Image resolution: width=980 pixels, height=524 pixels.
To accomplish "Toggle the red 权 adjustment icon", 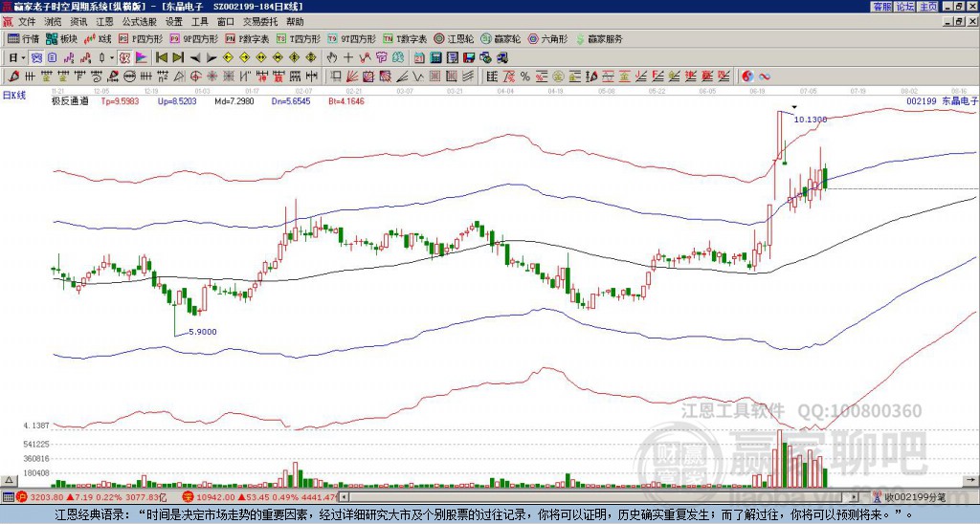I will 124,58.
